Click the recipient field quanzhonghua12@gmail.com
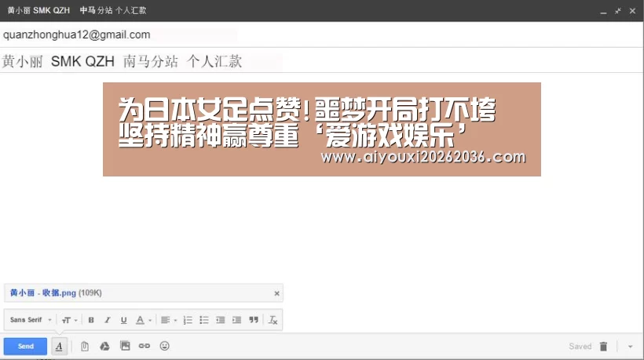The image size is (644, 360). pos(77,35)
